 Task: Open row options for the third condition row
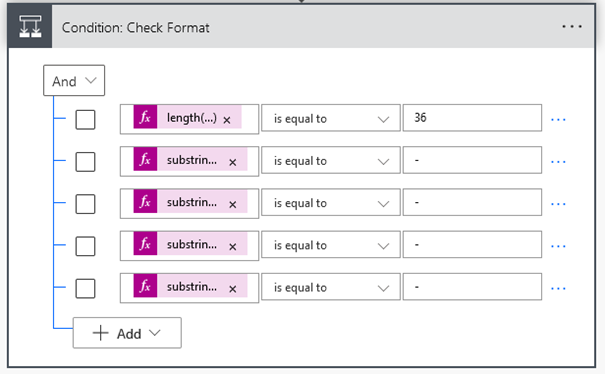[558, 204]
